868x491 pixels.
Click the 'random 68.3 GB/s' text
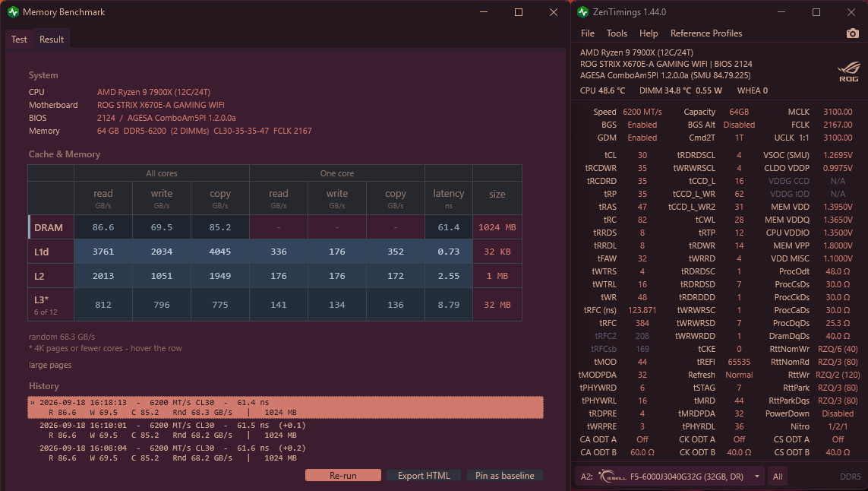[x=62, y=337]
